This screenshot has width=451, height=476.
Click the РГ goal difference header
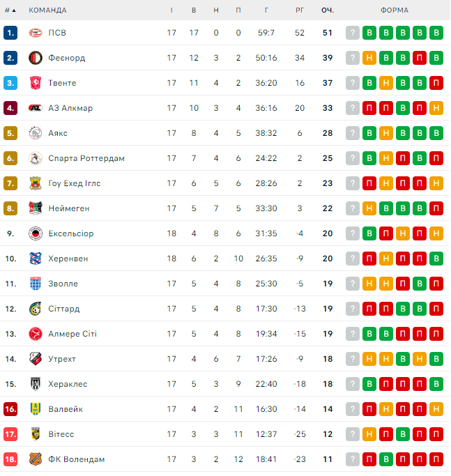coord(300,10)
